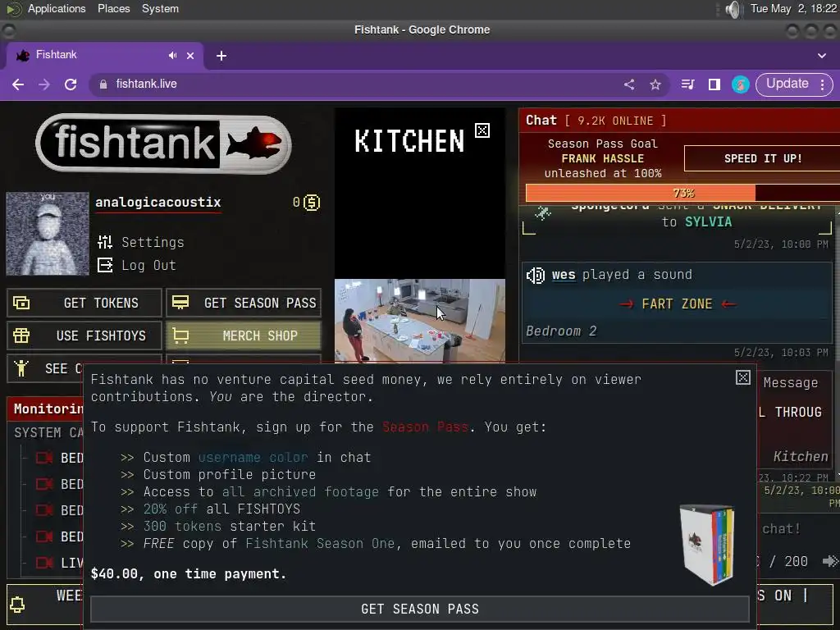Close the KITCHEN camera view
Image resolution: width=840 pixels, height=630 pixels.
tap(482, 130)
